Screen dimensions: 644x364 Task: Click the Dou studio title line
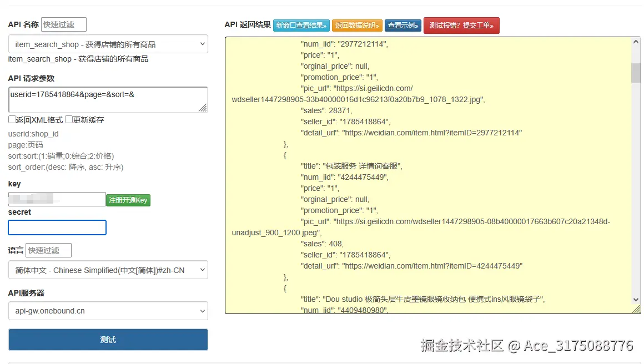point(423,299)
